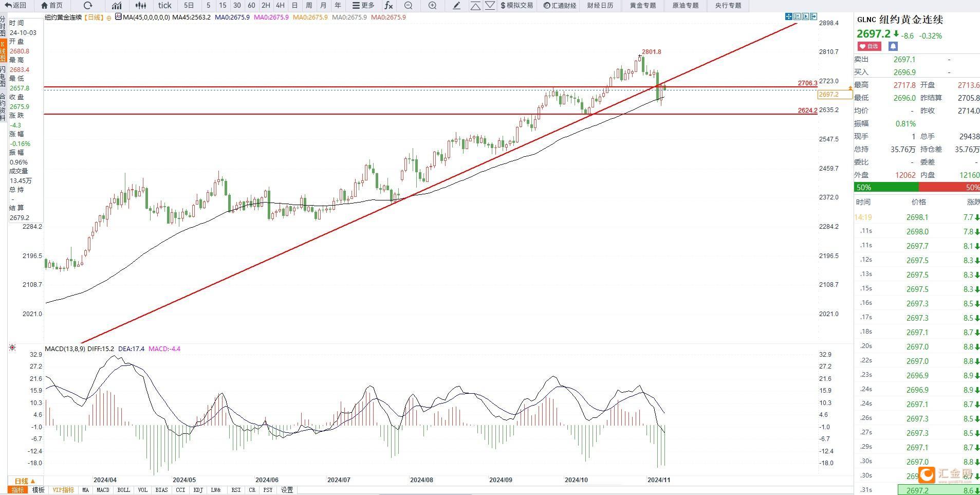Select the 月 monthly timeframe
980x495 pixels.
[x=323, y=5]
